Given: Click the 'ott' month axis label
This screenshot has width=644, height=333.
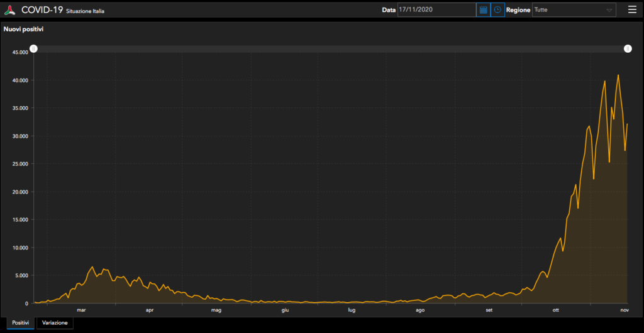Looking at the screenshot, I should 556,310.
